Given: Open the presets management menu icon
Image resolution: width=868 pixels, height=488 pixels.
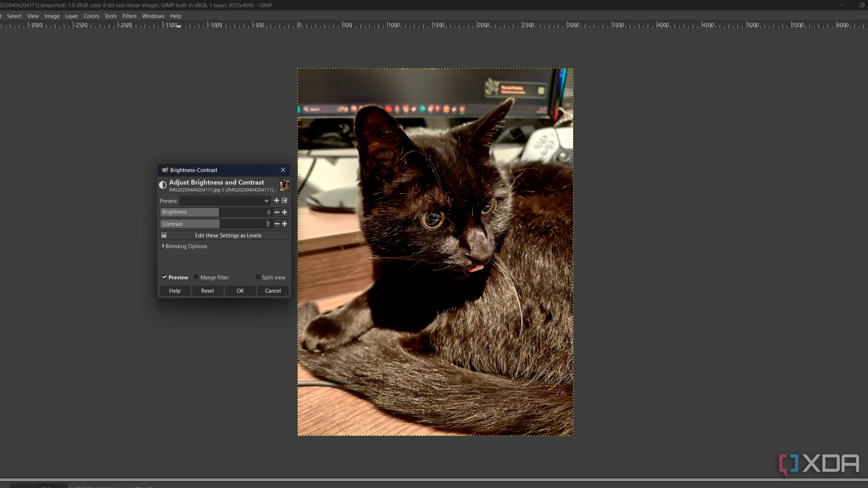Looking at the screenshot, I should pyautogui.click(x=285, y=200).
